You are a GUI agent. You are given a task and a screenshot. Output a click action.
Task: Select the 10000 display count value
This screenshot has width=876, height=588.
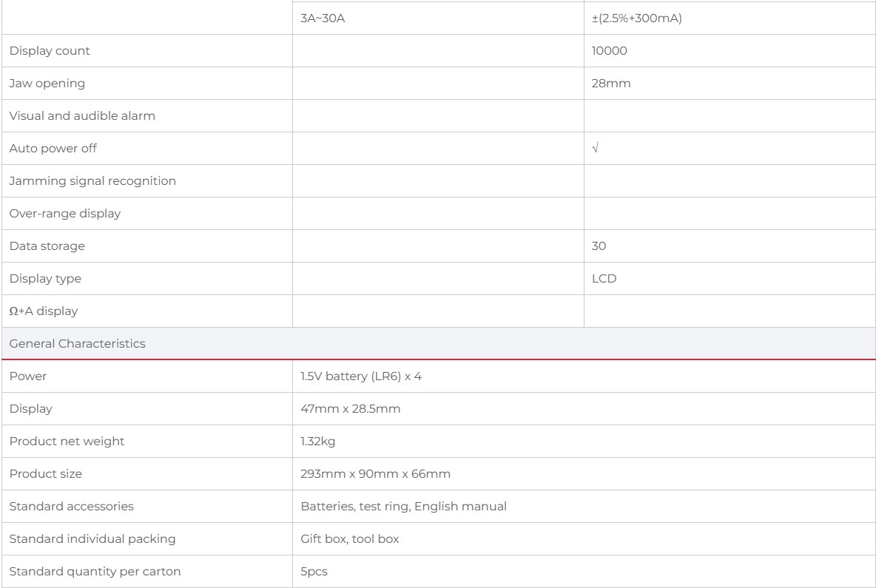(609, 51)
